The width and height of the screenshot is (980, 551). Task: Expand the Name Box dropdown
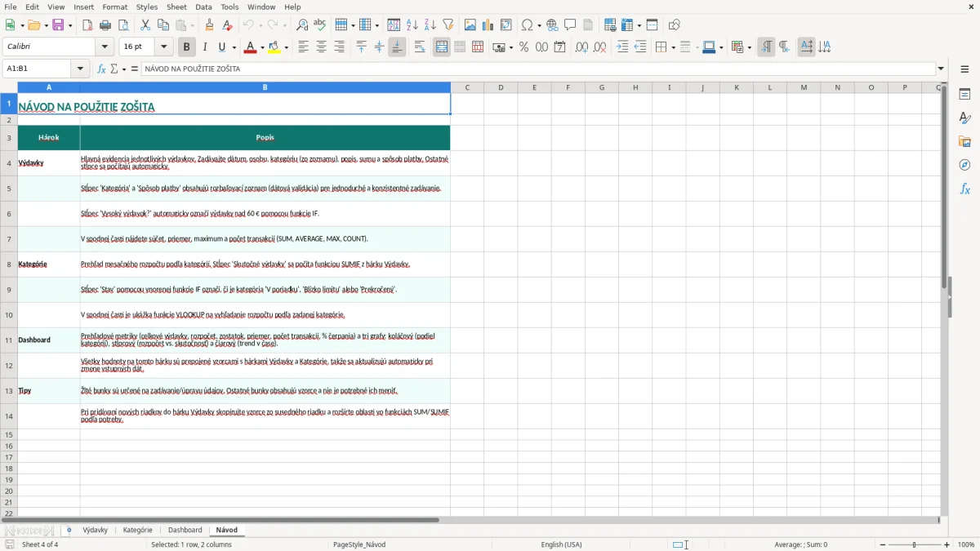click(81, 69)
